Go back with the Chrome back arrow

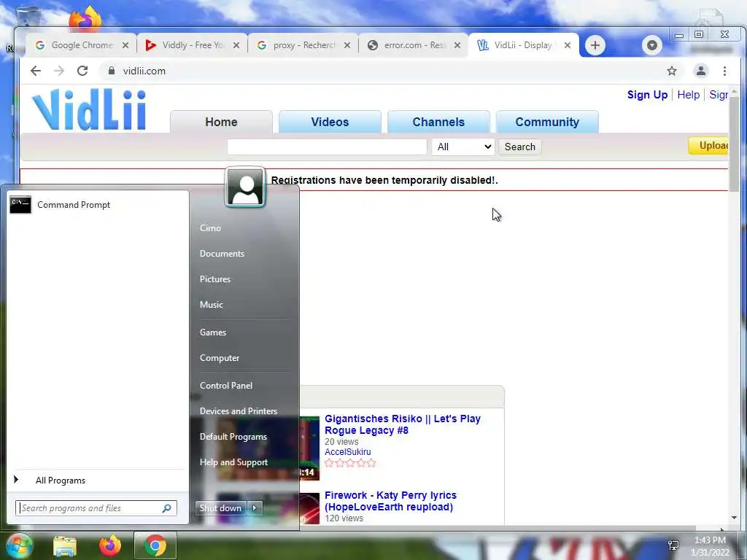36,71
